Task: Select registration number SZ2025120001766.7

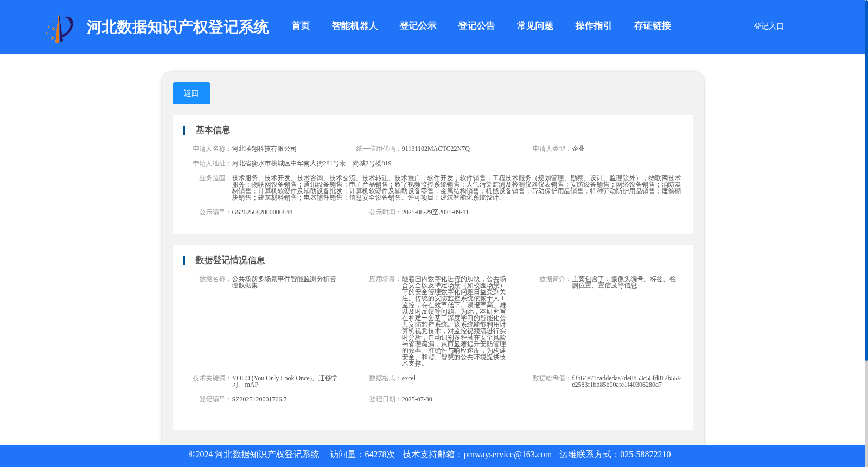Action: click(259, 399)
